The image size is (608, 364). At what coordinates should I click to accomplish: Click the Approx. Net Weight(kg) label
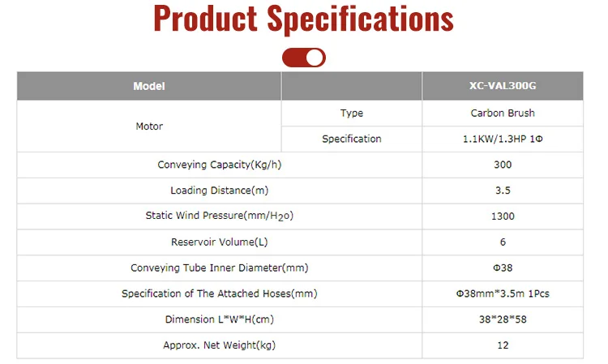[x=219, y=346]
